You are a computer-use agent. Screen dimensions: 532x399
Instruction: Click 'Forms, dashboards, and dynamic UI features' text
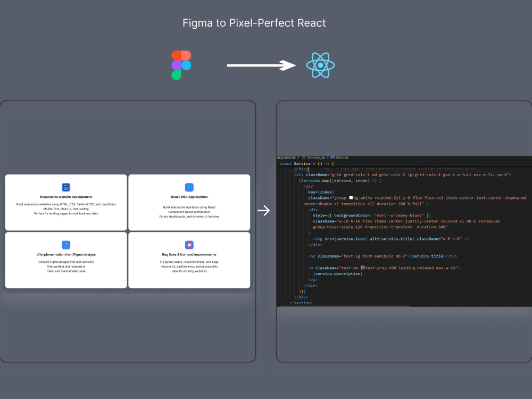click(189, 217)
